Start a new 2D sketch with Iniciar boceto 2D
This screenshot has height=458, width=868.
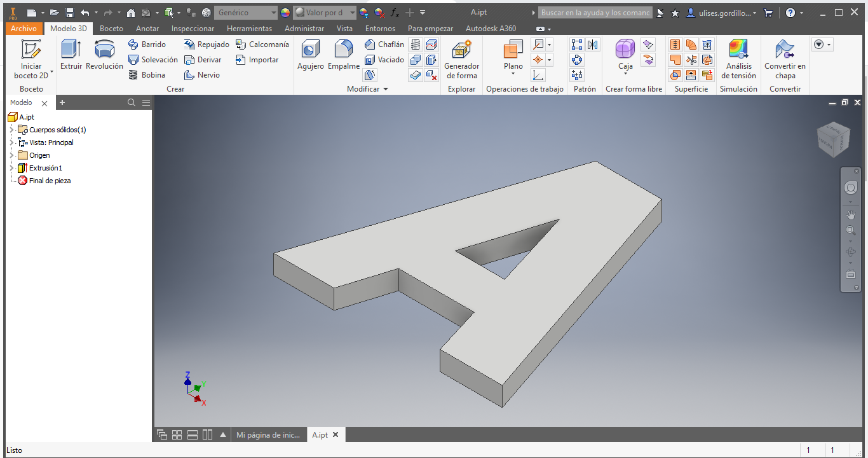point(31,60)
